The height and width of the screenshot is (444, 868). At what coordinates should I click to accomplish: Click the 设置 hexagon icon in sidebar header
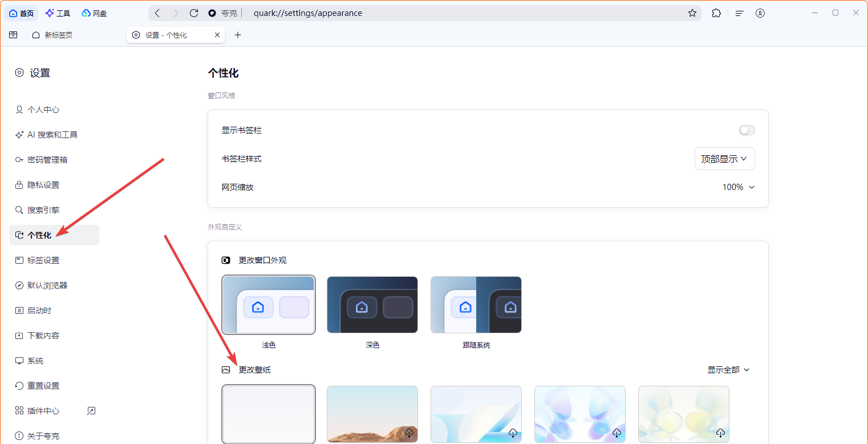(19, 72)
